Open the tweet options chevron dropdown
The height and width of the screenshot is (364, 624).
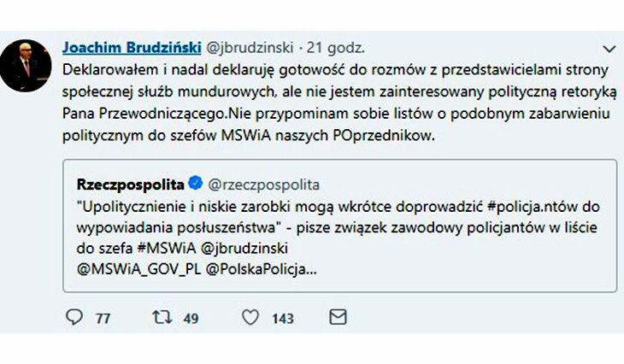click(609, 48)
